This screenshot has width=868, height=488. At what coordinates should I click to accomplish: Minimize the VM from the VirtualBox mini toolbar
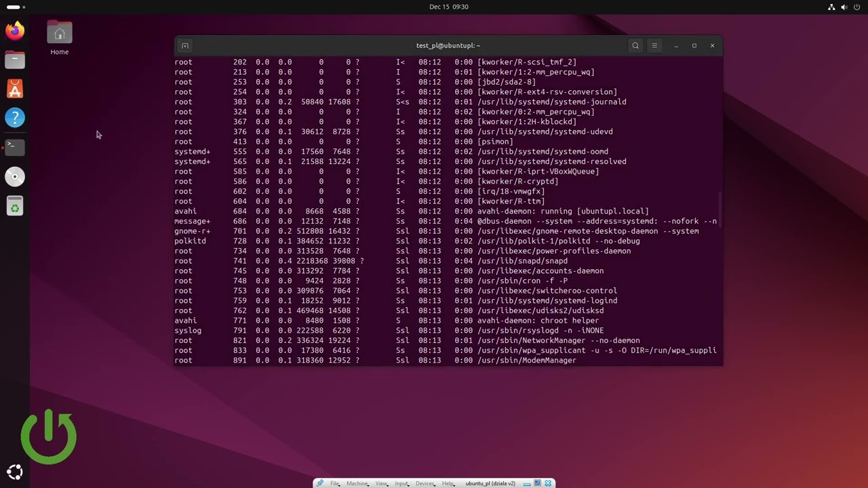[527, 483]
